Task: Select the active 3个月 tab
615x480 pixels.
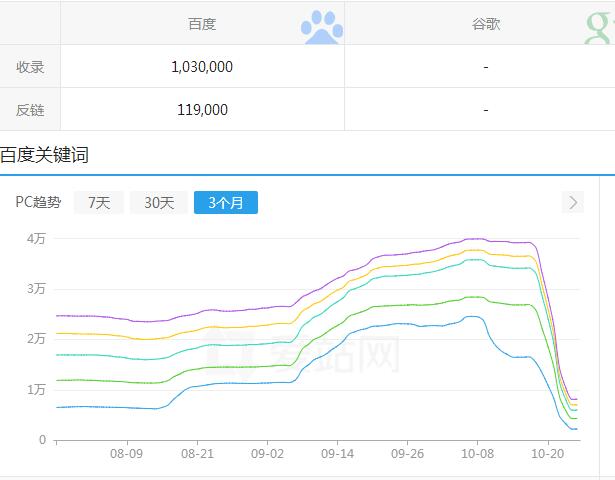Action: 226,203
